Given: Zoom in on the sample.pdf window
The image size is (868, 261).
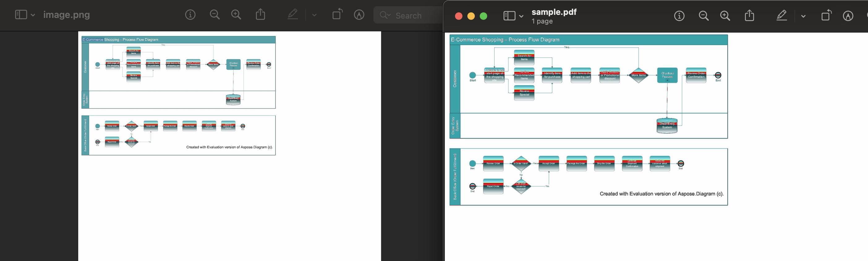Looking at the screenshot, I should tap(725, 16).
